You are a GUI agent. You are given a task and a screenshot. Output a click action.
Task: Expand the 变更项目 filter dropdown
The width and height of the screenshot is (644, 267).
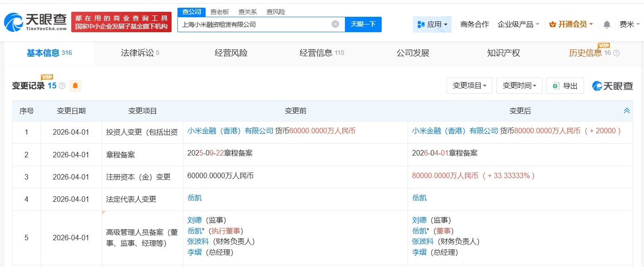pos(469,86)
